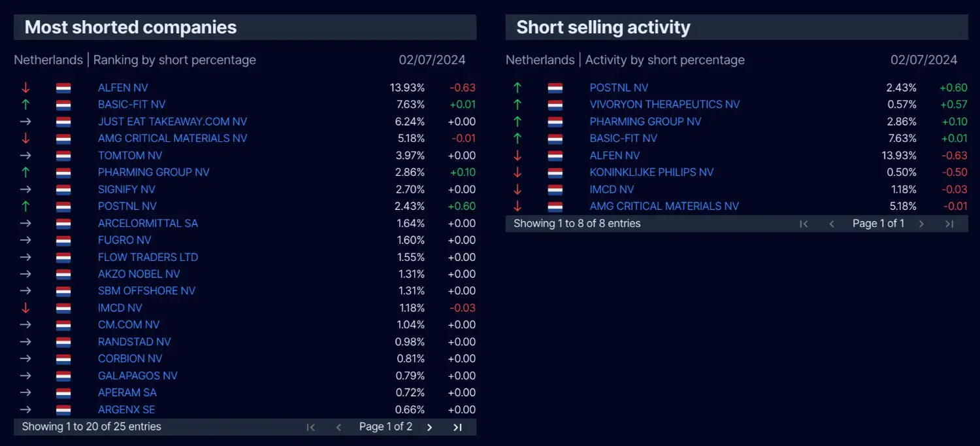Click Page 1 of 2 pagination label
The height and width of the screenshot is (446, 980).
[385, 427]
